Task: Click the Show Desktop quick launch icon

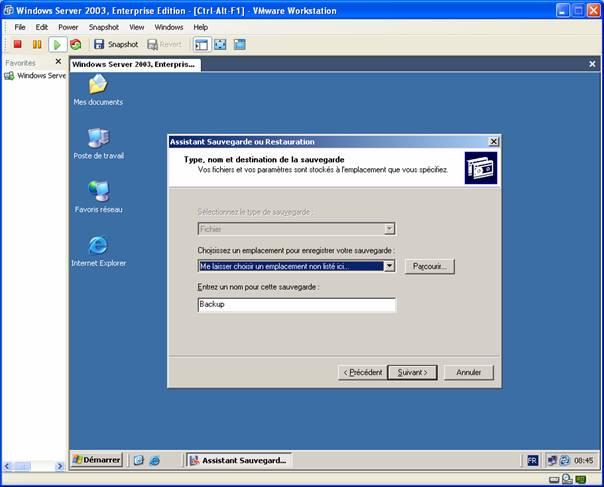Action: pos(139,460)
